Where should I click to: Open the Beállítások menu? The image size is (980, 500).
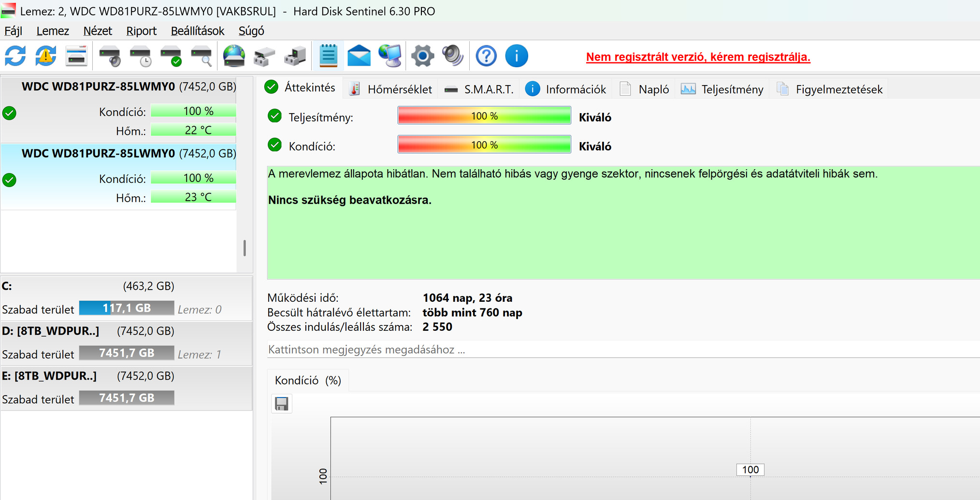198,31
